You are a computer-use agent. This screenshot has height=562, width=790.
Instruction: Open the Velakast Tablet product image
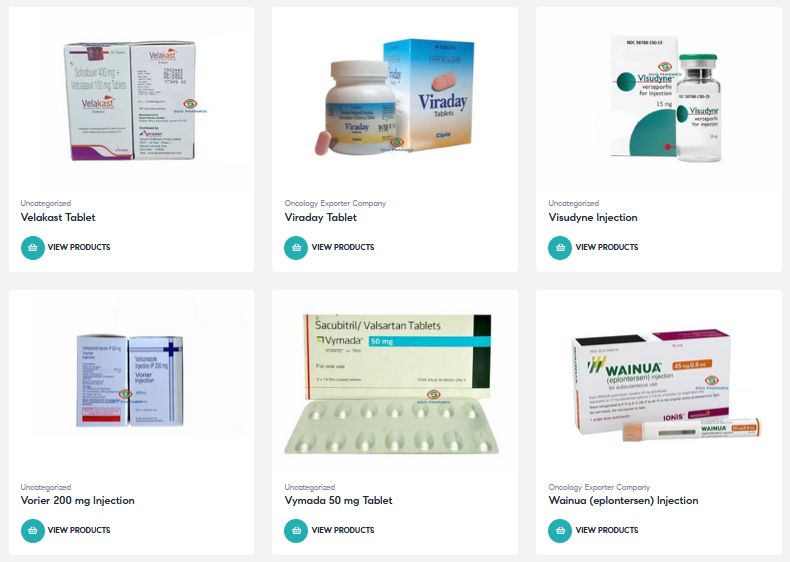[131, 100]
